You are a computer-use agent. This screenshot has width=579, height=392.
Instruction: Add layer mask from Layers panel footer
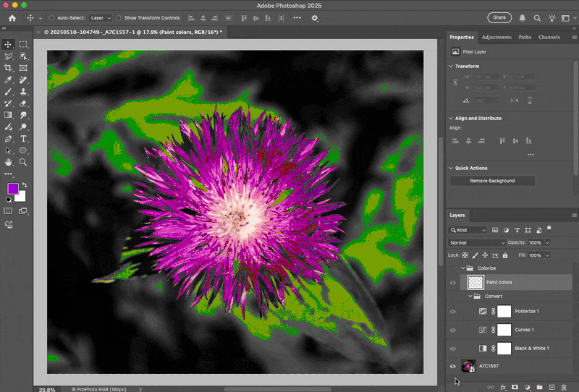[x=515, y=388]
